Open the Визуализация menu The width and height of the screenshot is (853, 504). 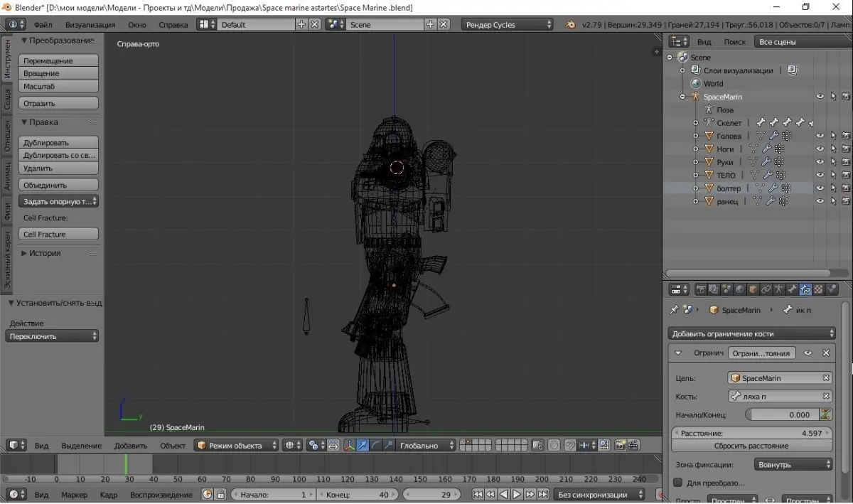pos(90,25)
